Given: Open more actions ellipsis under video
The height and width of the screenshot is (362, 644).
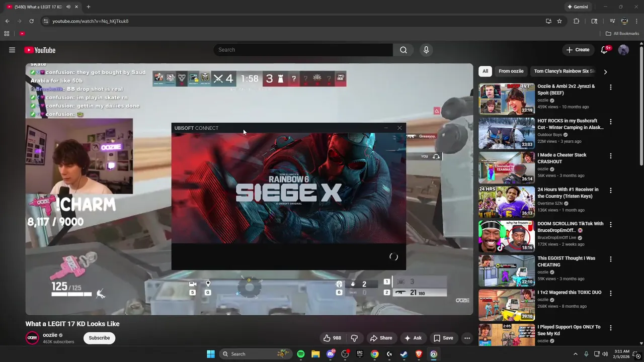Looking at the screenshot, I should [x=467, y=338].
